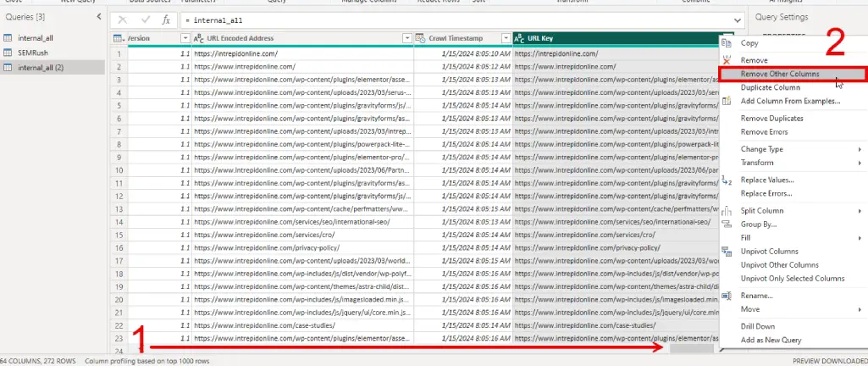Screen dimensions: 868x366
Task: Click the 8:05:12 AM Crawl Timestamp cell
Action: (463, 66)
